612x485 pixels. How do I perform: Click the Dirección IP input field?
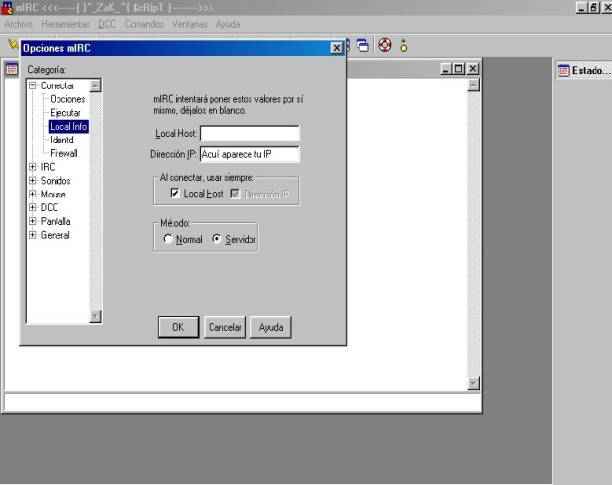click(x=250, y=154)
